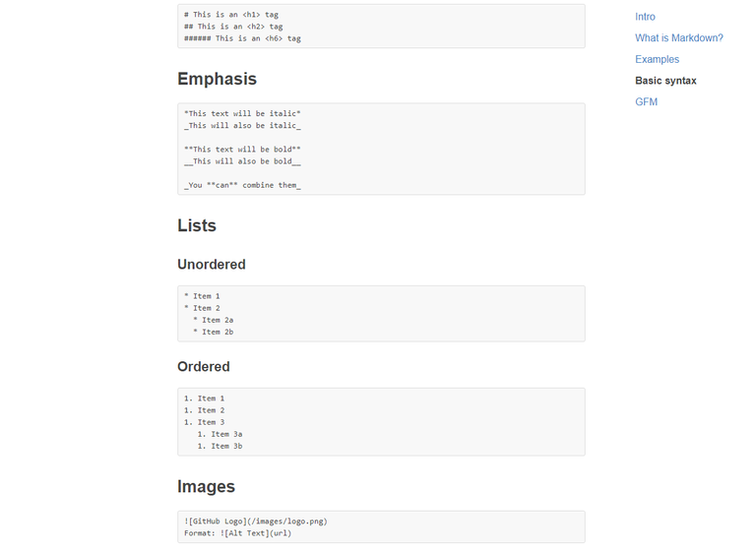Click the Images heading

click(206, 486)
